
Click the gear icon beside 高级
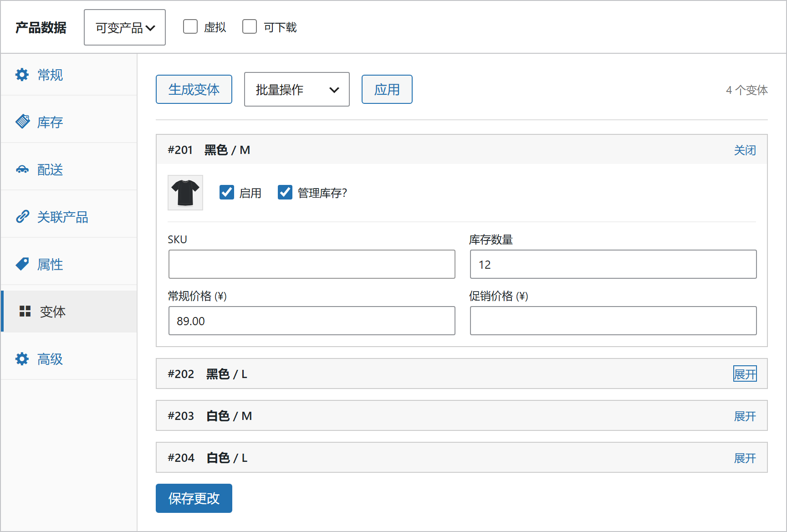pos(22,359)
